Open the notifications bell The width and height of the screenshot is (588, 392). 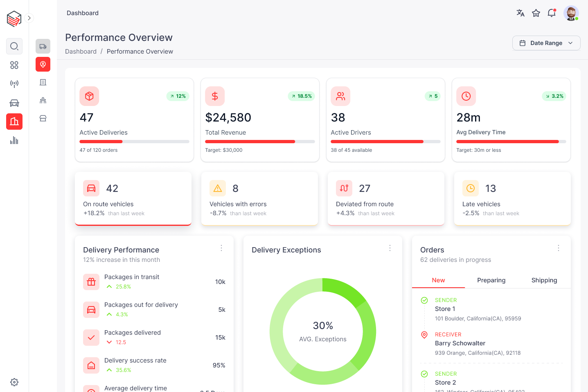552,13
